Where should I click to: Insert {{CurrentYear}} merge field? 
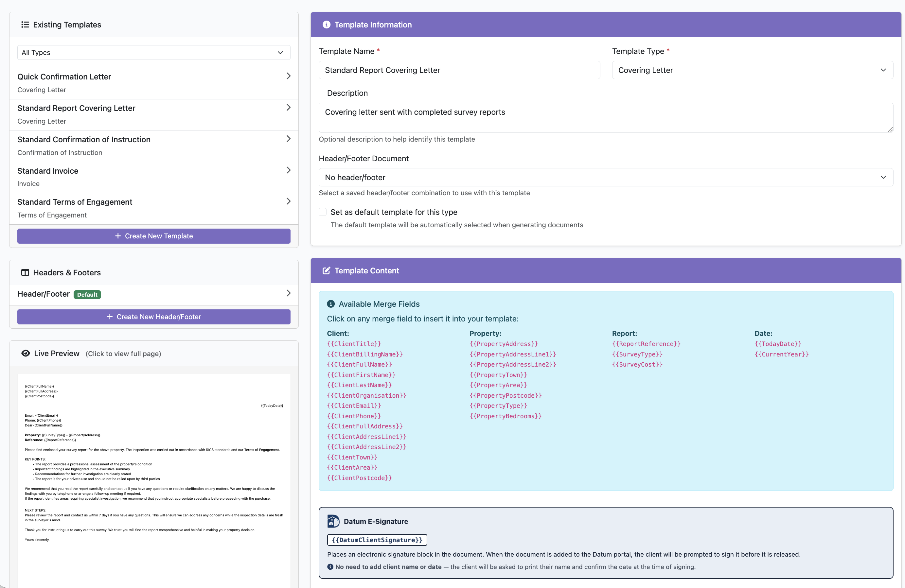(x=781, y=354)
